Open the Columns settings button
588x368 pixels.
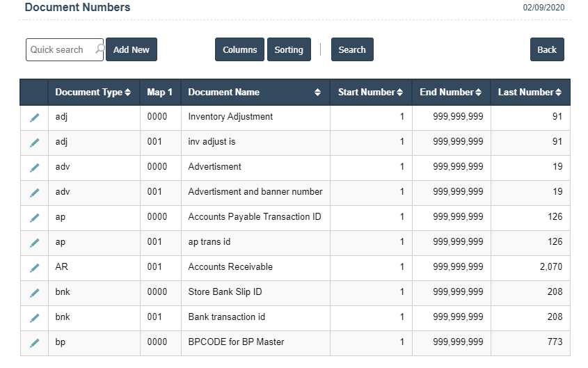(239, 50)
